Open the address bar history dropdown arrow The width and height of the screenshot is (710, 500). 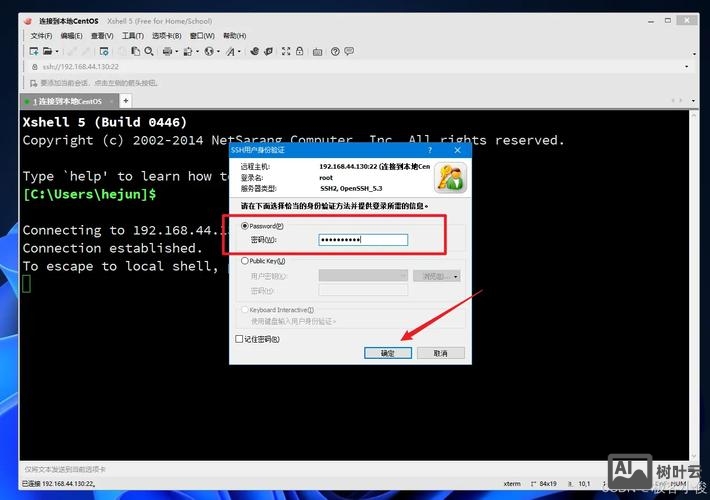[686, 67]
